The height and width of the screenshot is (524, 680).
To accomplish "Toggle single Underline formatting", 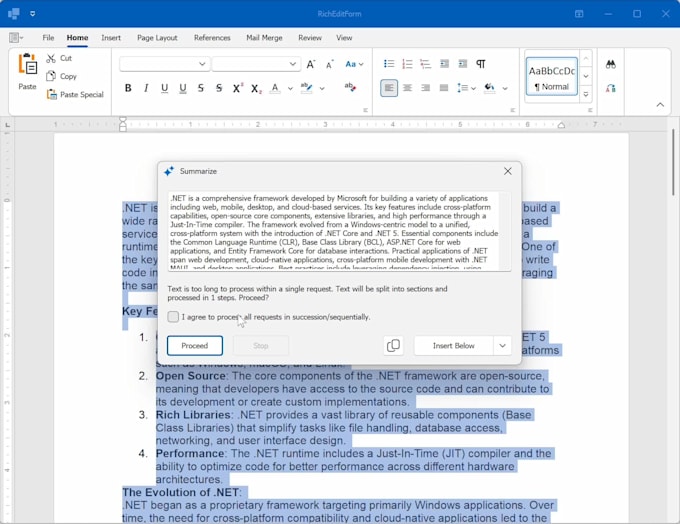I will point(164,88).
